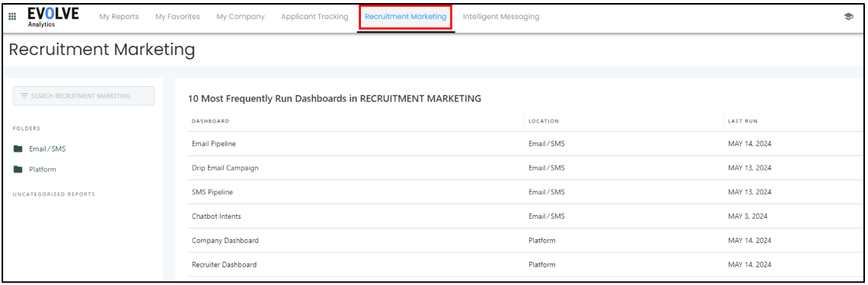Open the Email Pipeline dashboard
Viewport: 868px width, 285px height.
point(214,143)
